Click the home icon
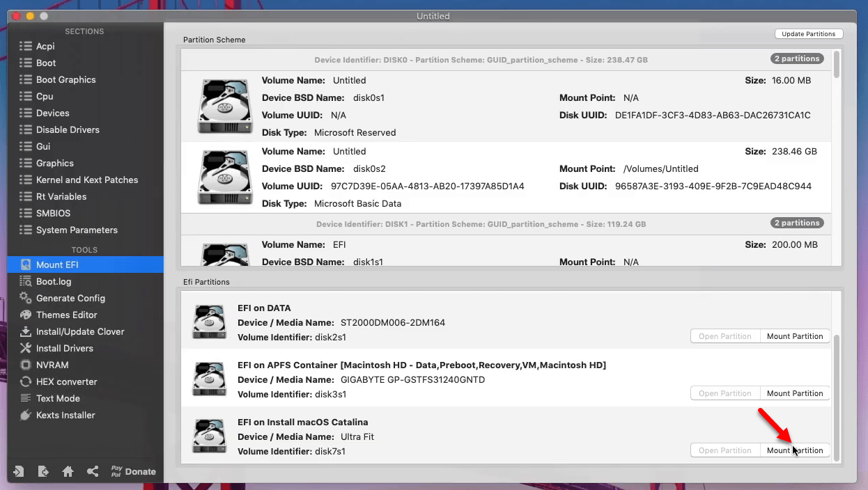 point(68,471)
